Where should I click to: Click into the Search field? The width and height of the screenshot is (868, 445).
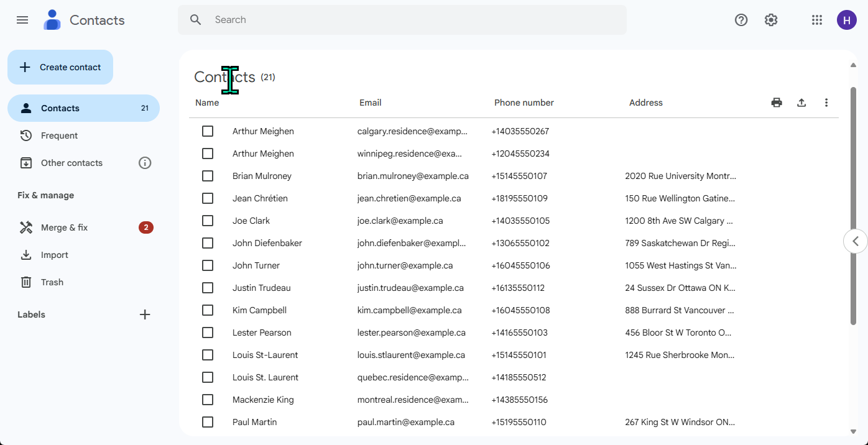[410, 20]
